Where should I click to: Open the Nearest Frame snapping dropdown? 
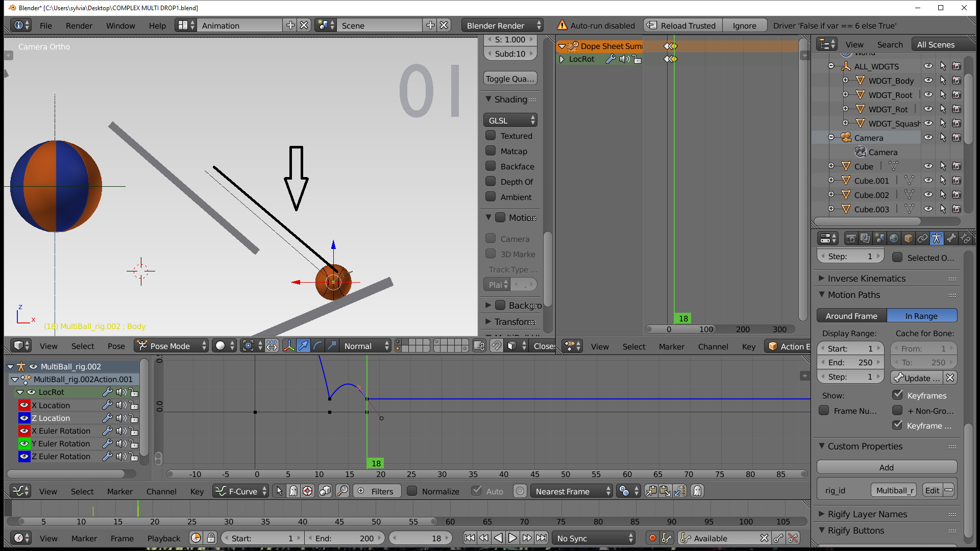(569, 491)
